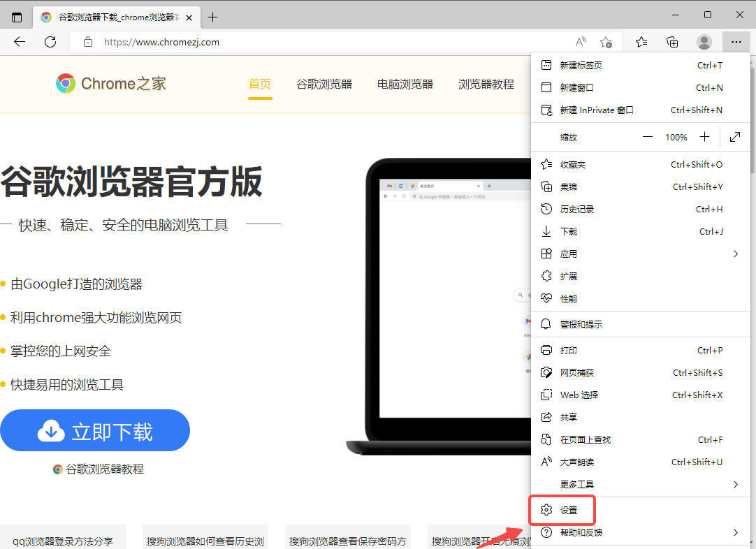This screenshot has width=756, height=549.
Task: Select 在页面上查找 from the menu
Action: (x=640, y=439)
